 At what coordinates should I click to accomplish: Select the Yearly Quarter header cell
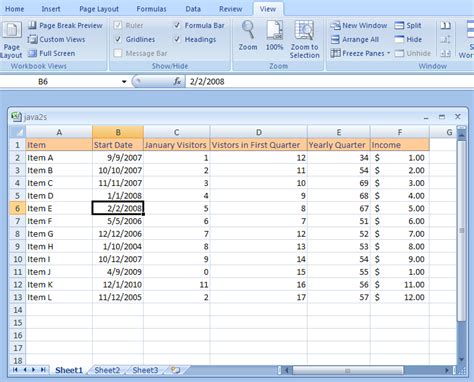339,145
